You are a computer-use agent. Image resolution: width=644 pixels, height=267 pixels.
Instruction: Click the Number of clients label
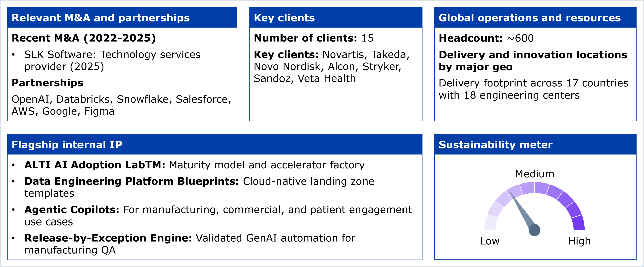tap(305, 38)
